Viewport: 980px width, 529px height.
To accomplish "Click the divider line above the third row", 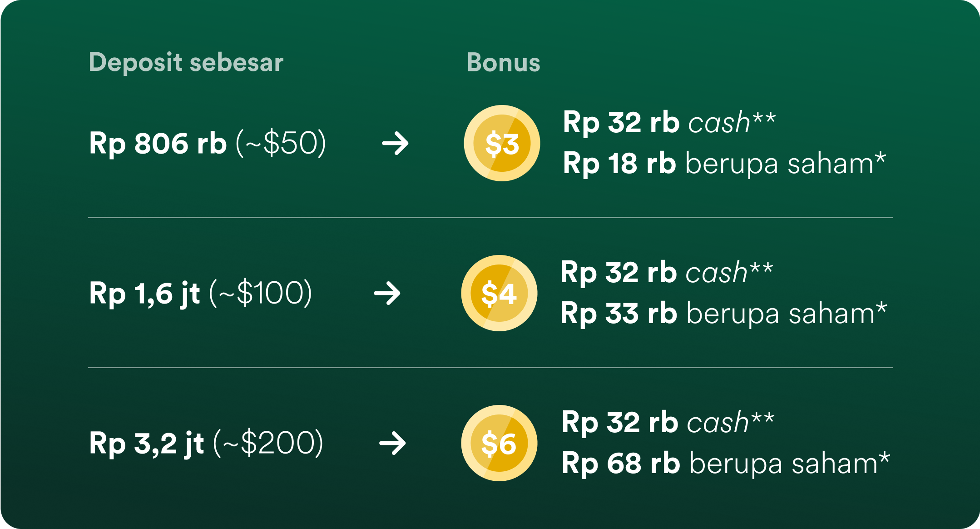I will 490,367.
